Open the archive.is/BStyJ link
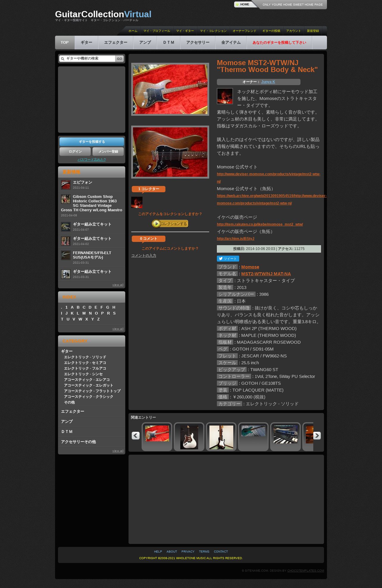382x588 pixels. coord(236,239)
